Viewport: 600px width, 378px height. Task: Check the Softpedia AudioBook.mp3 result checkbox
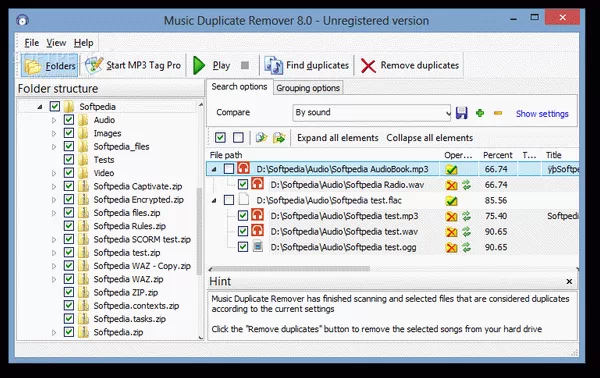229,169
